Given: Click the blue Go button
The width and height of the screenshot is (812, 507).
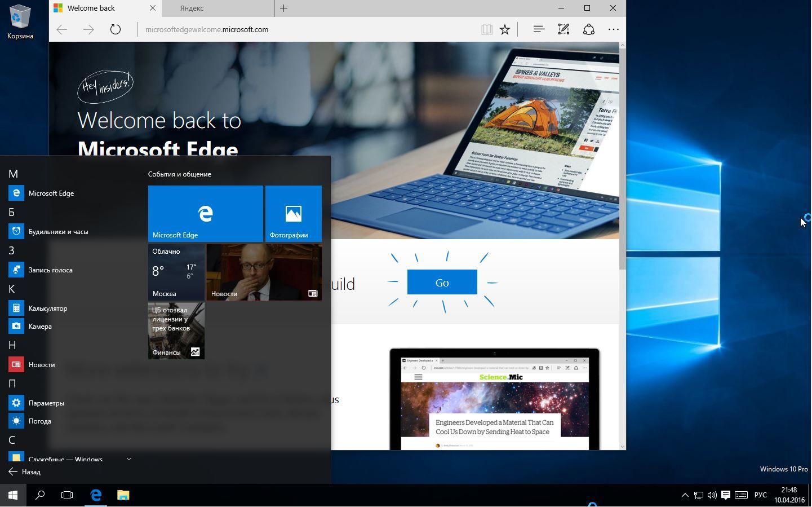Looking at the screenshot, I should [x=442, y=282].
